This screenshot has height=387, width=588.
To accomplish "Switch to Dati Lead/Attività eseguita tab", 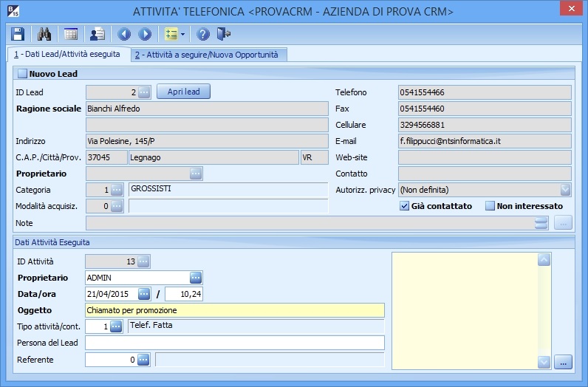I will click(69, 55).
